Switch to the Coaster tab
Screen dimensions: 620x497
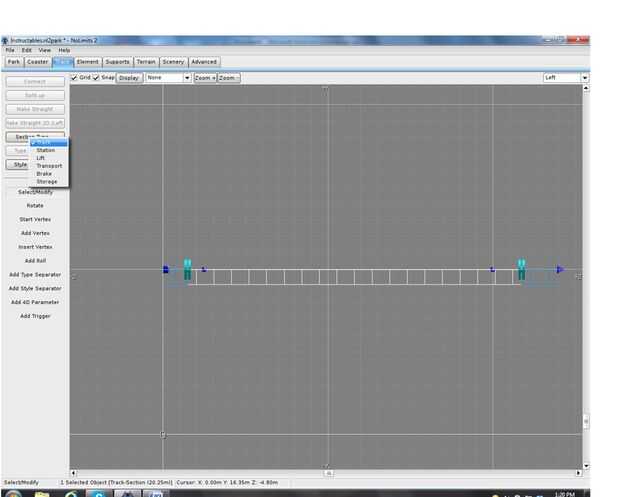click(38, 62)
